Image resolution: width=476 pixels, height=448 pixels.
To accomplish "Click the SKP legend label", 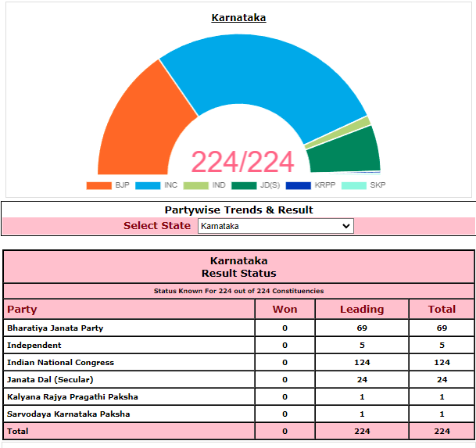I will point(378,185).
